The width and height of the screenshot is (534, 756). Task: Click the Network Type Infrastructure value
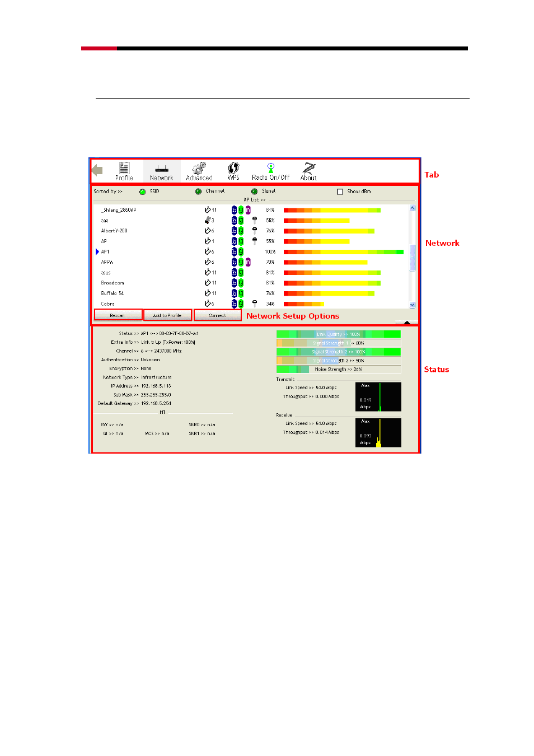(157, 377)
